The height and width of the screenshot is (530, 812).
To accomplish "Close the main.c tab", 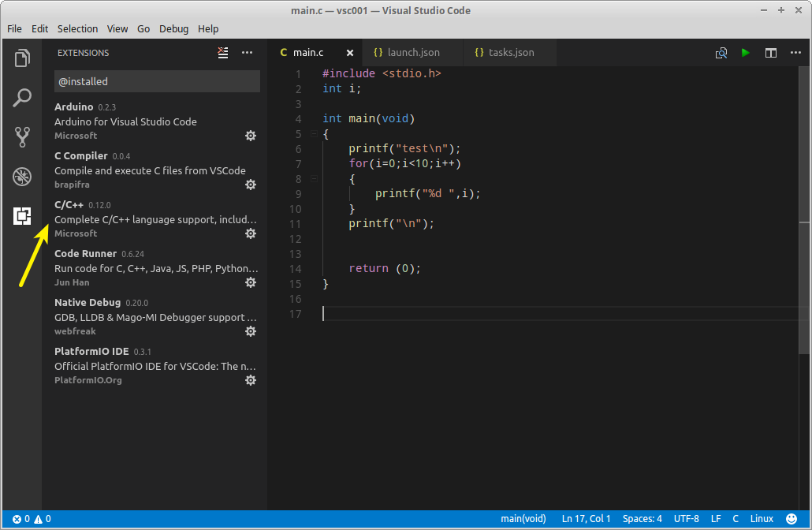I will point(350,53).
